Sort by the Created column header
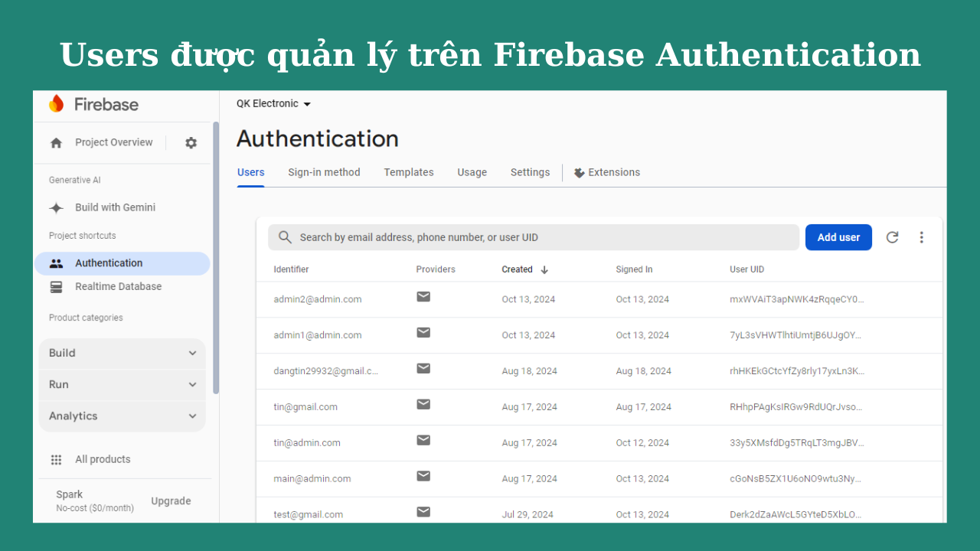 tap(517, 269)
